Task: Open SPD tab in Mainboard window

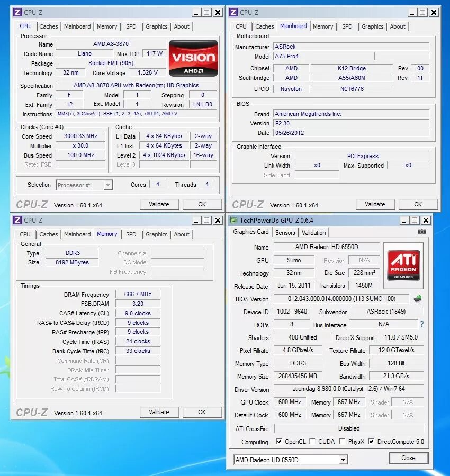Action: click(x=347, y=26)
